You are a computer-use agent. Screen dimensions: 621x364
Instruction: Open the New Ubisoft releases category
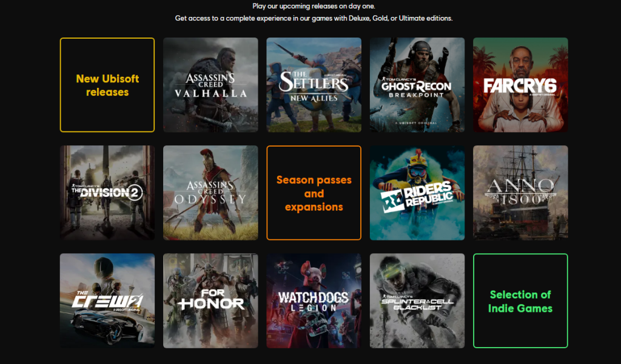[x=107, y=85]
